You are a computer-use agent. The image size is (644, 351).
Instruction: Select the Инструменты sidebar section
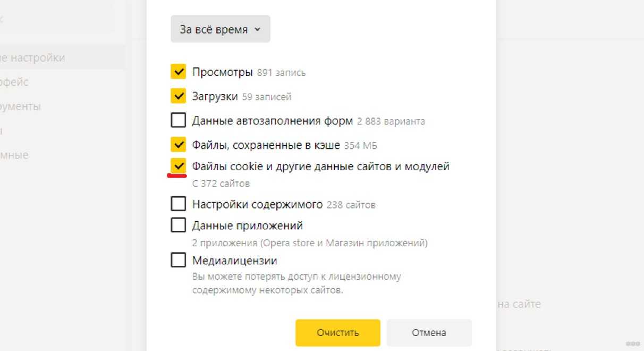[x=21, y=106]
